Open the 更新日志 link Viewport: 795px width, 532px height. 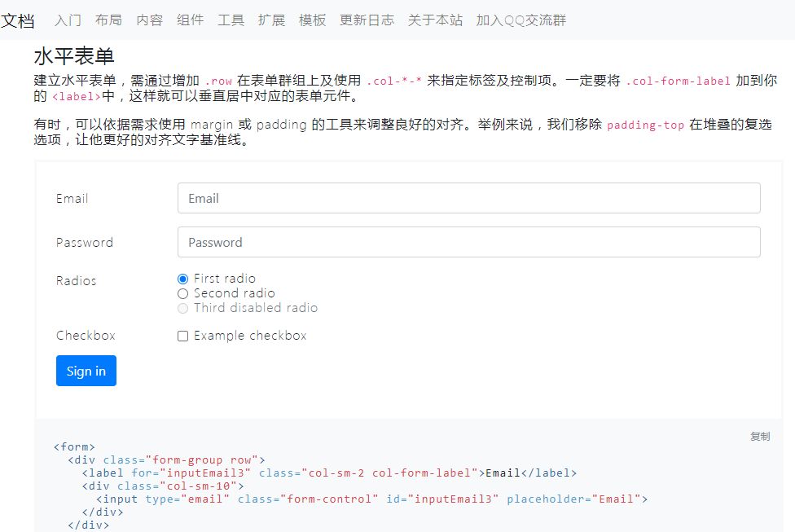pyautogui.click(x=367, y=20)
